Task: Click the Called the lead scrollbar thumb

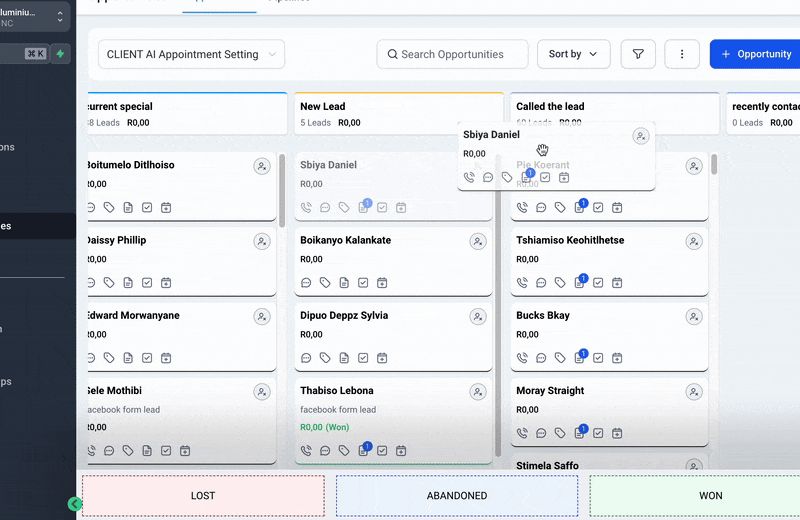Action: (714, 164)
